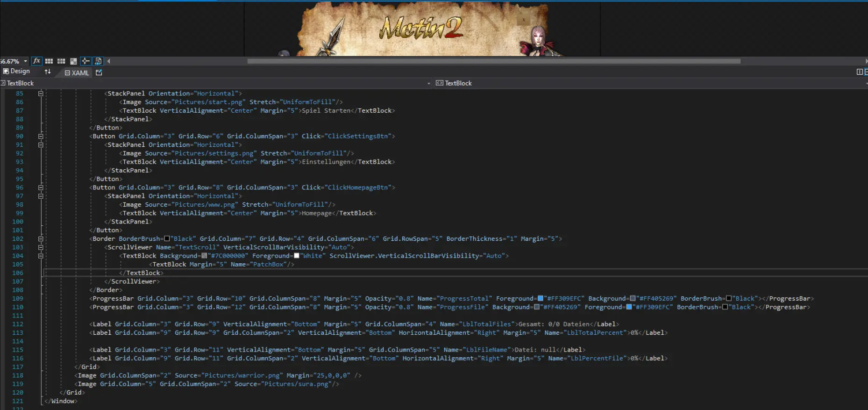Click ProgressFile's #FF309EFC Foreground swatch
This screenshot has height=410, width=868.
pos(629,307)
